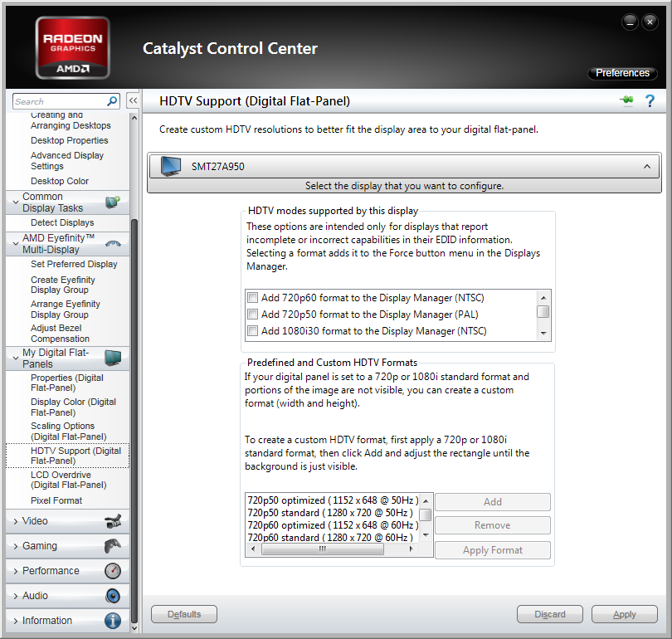Open Scaling Options (Digital Flat-Panel)
Image resolution: width=672 pixels, height=639 pixels.
click(x=69, y=432)
